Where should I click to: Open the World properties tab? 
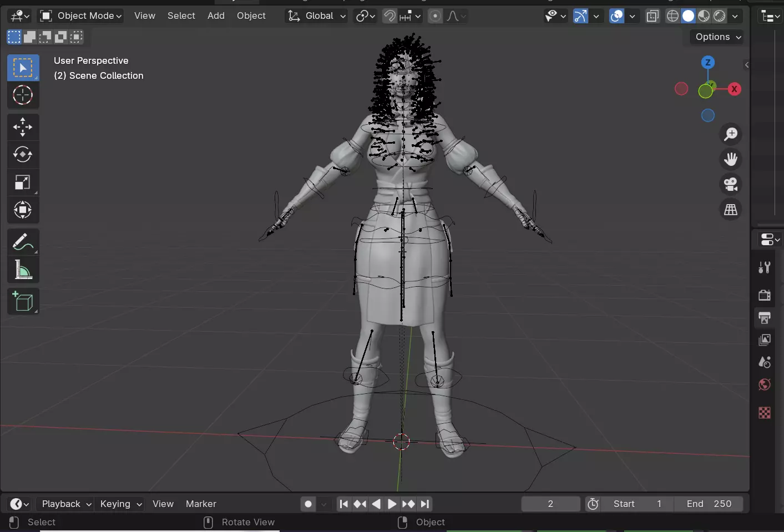(765, 384)
